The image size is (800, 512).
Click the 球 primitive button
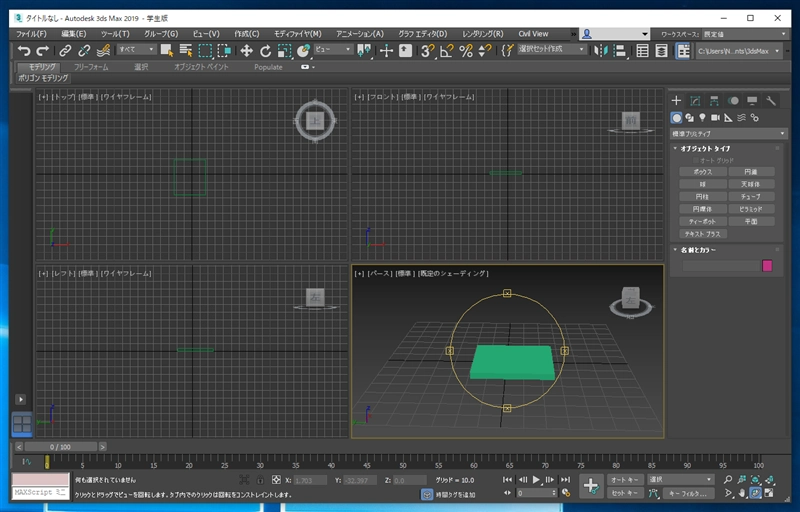pos(703,184)
